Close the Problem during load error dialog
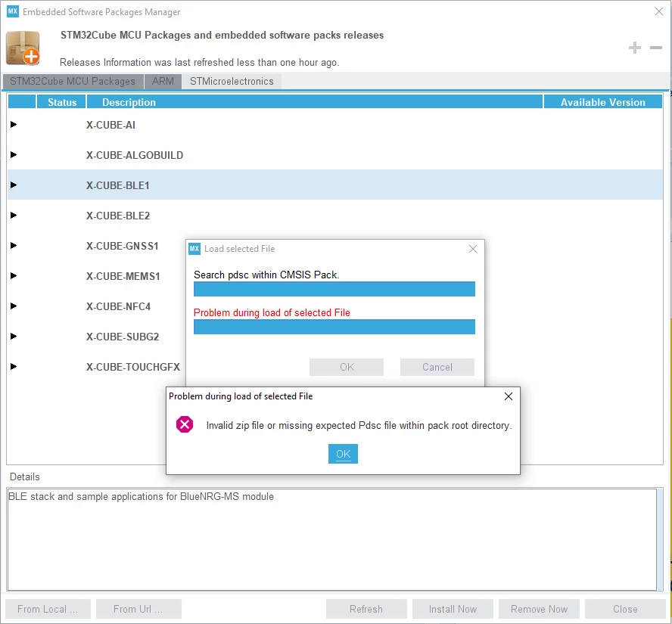Viewport: 672px width, 624px height. 509,396
